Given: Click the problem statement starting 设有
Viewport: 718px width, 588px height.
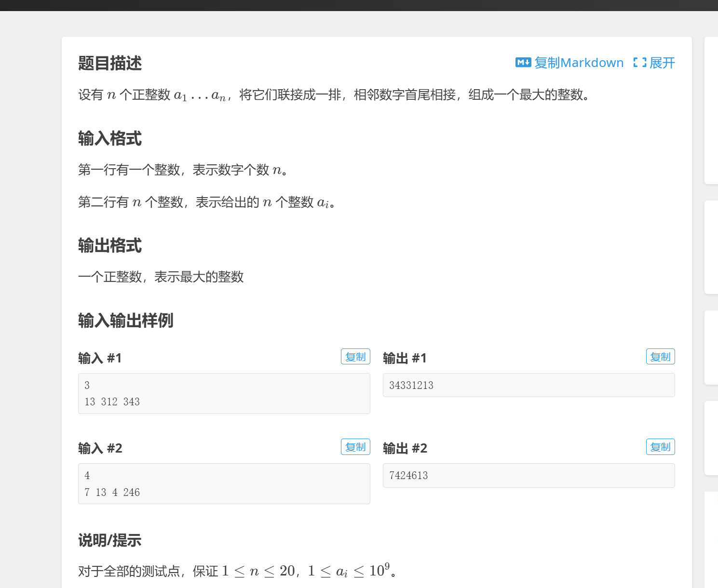Looking at the screenshot, I should pyautogui.click(x=334, y=95).
